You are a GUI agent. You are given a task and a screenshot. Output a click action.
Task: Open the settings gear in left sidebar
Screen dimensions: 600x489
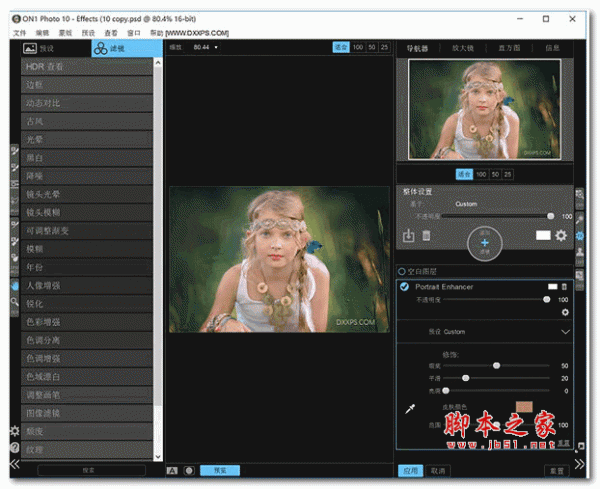(x=14, y=431)
